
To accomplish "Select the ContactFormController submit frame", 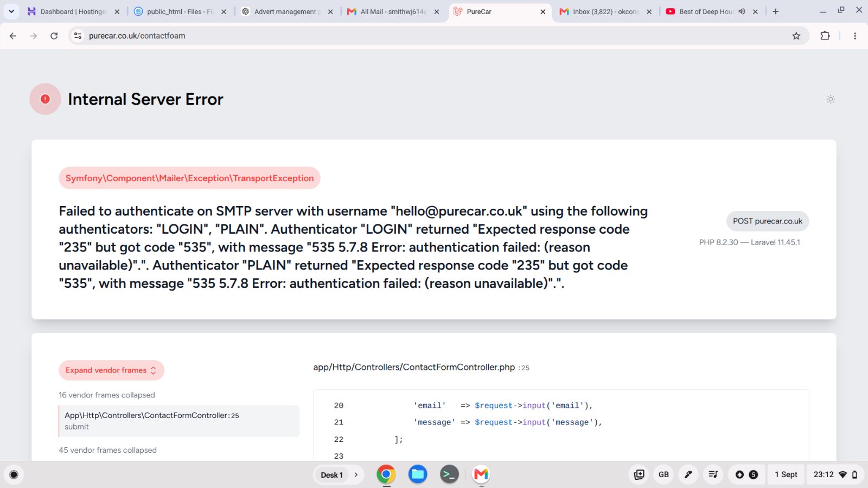I will (179, 421).
